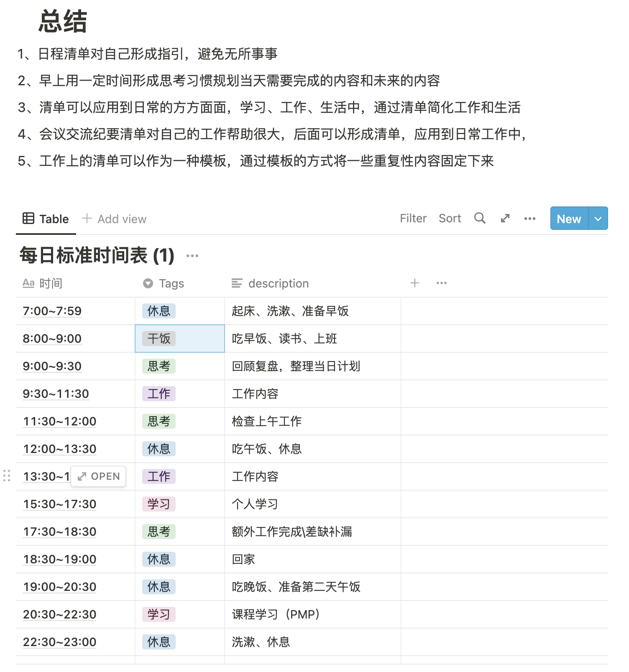Click the New button to add a row
The width and height of the screenshot is (629, 672).
click(x=569, y=219)
